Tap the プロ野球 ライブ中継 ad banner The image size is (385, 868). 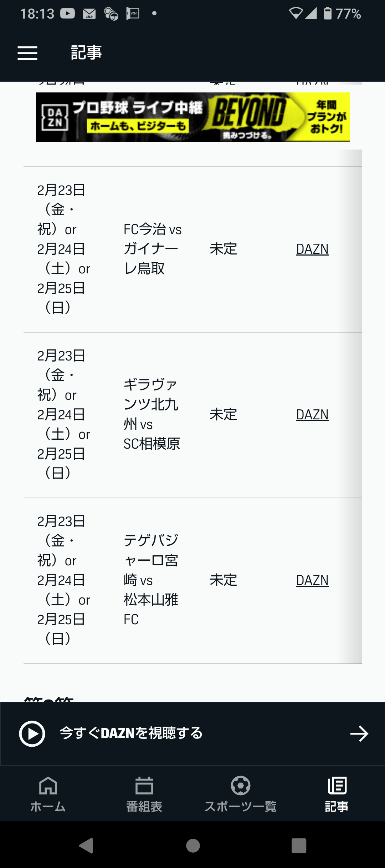(x=192, y=117)
